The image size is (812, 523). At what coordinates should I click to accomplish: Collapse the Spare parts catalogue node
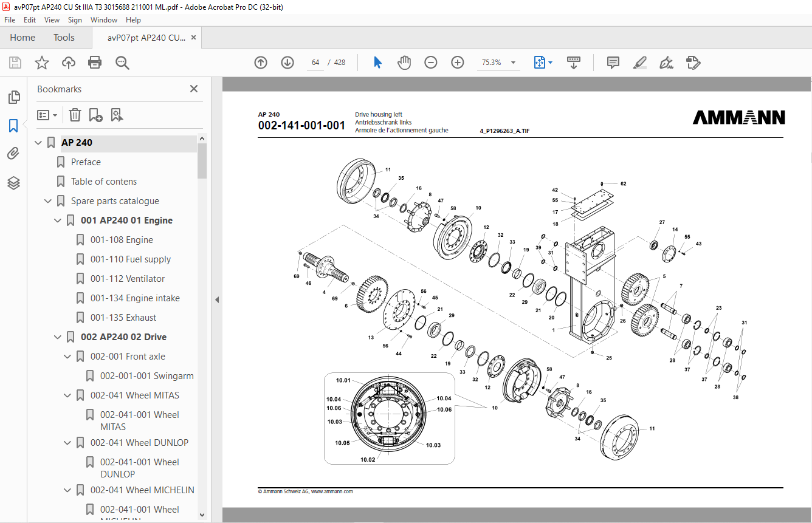48,201
